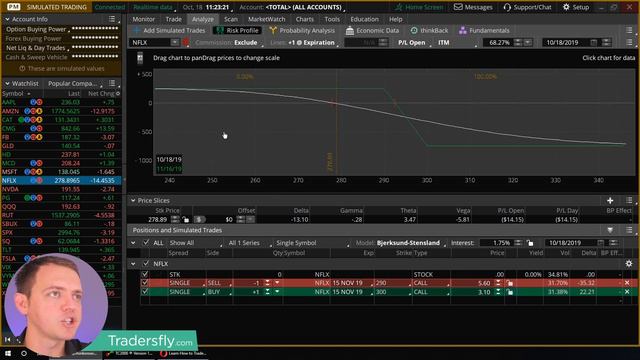640x360 pixels.
Task: Open Price Slices menu icon
Action: click(x=629, y=200)
